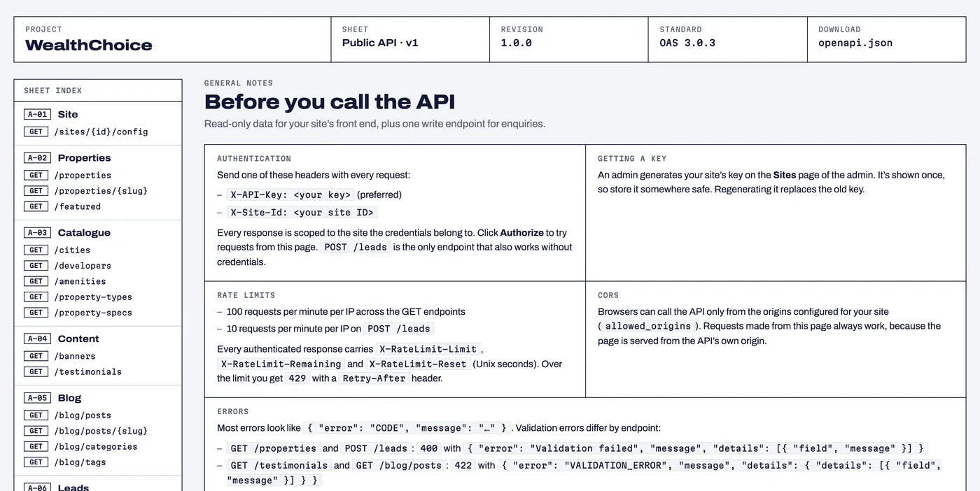This screenshot has width=980, height=491.
Task: Click the X-RateLimit-Limit code snippet
Action: point(428,349)
